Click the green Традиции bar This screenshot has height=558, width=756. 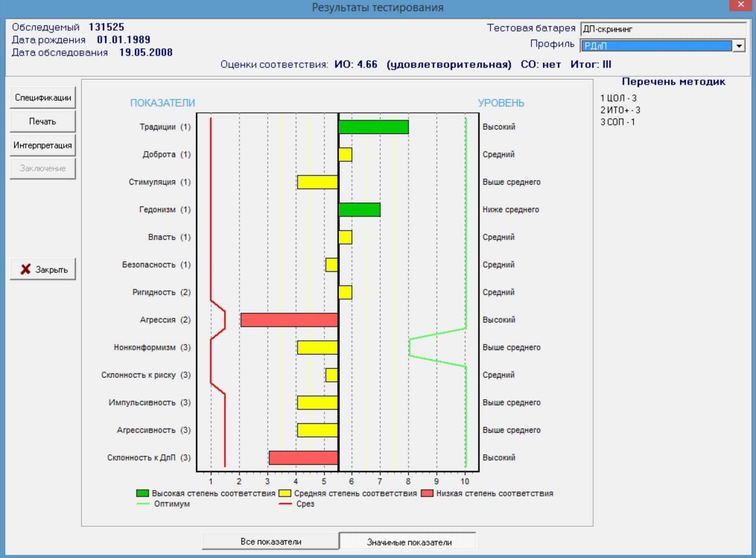pos(373,127)
